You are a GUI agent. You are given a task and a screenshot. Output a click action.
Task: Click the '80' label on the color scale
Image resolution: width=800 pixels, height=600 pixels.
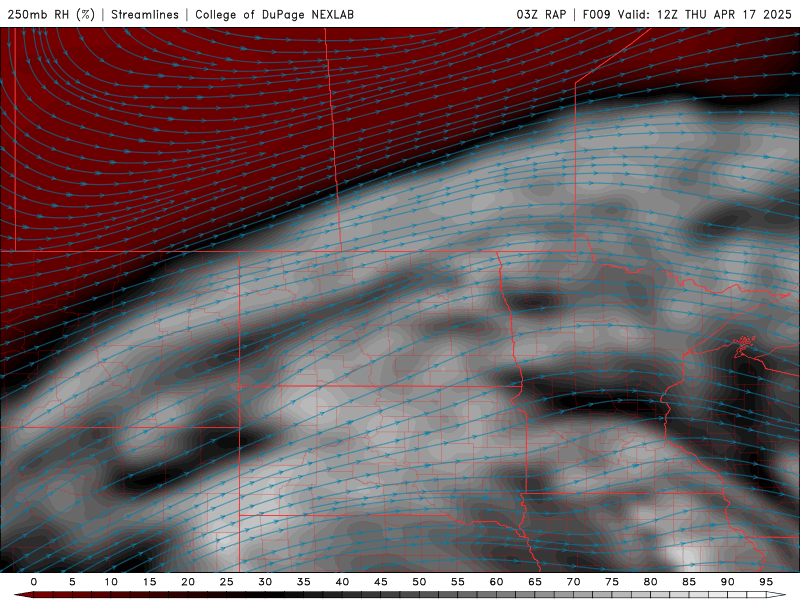[650, 582]
